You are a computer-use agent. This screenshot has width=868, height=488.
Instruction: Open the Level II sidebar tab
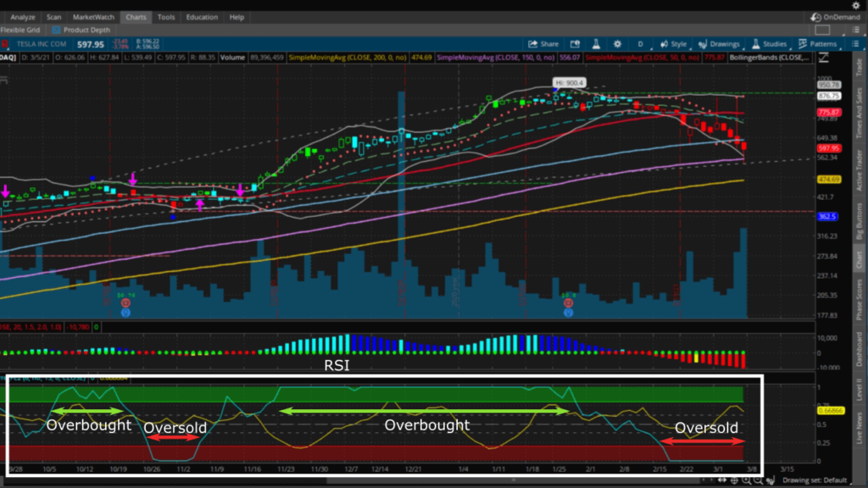click(860, 388)
